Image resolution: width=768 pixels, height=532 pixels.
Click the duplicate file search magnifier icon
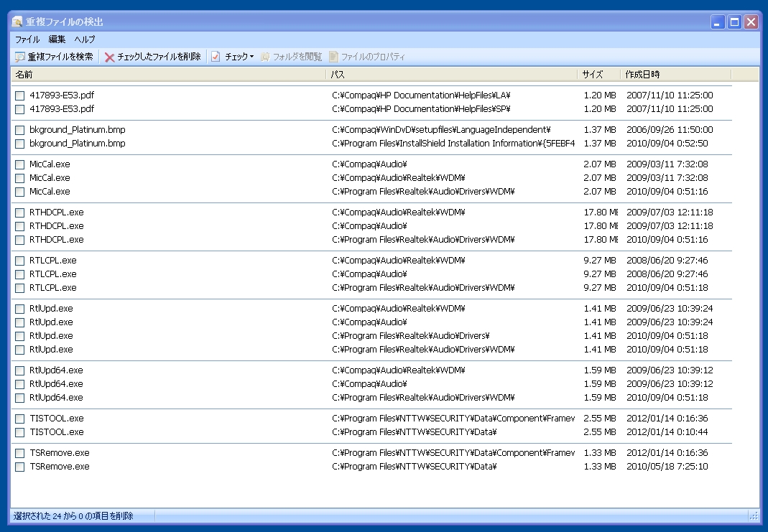[x=19, y=57]
